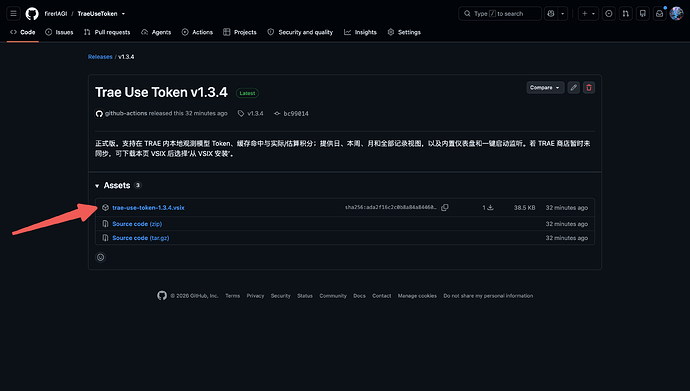Open the firerlAGI owner link
690x391 pixels.
coord(56,14)
